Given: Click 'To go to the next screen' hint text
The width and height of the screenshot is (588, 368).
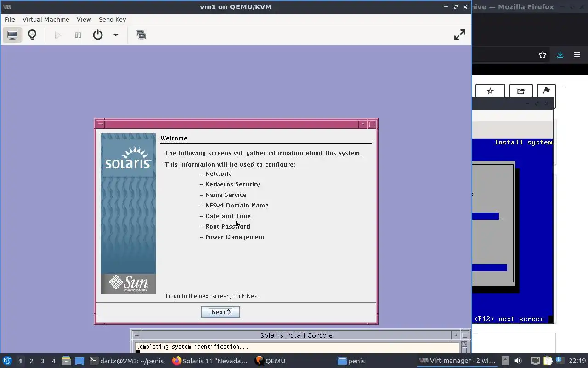Looking at the screenshot, I should (212, 296).
